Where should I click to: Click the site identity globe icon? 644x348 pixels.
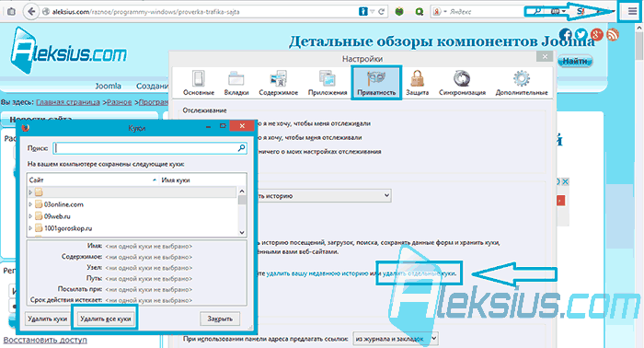pyautogui.click(x=46, y=11)
